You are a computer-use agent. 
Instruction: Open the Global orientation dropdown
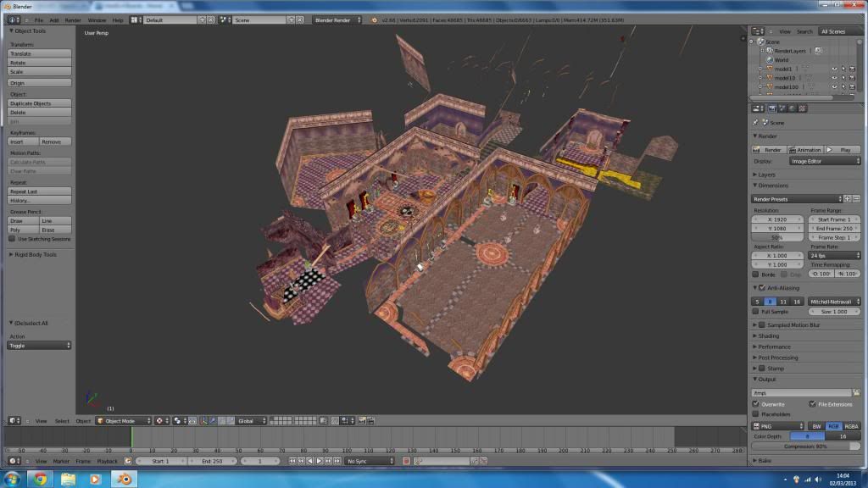click(x=252, y=421)
